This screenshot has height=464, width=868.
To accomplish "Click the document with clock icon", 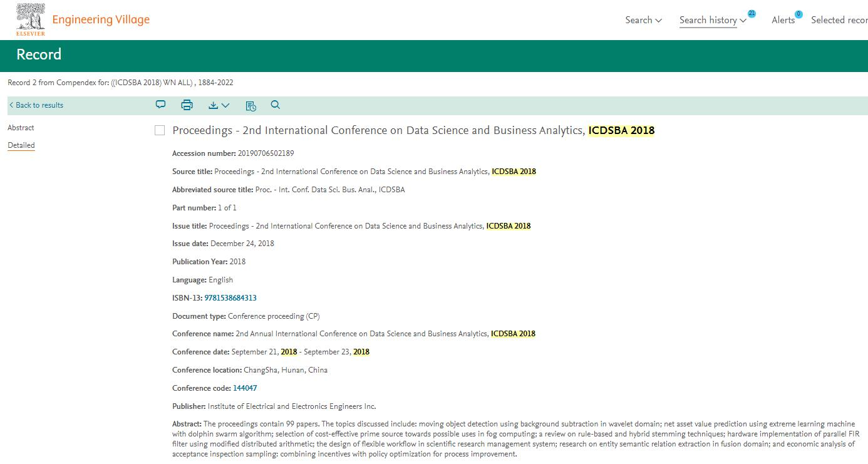I will 251,105.
